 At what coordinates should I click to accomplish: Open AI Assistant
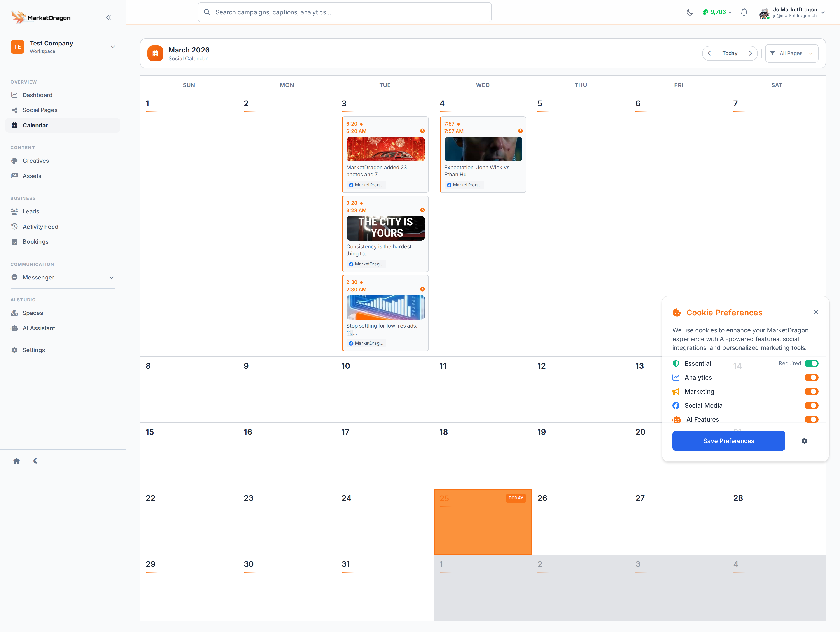click(x=63, y=328)
